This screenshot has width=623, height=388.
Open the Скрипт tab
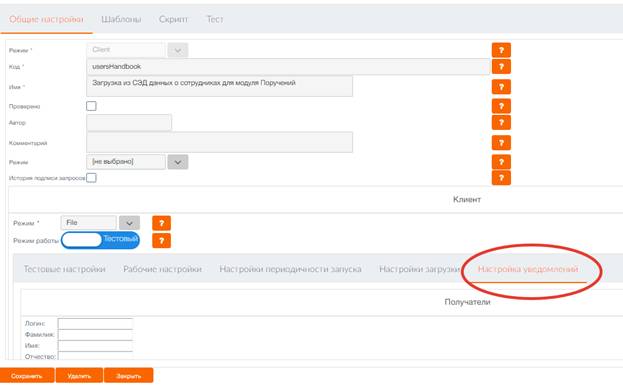[173, 19]
